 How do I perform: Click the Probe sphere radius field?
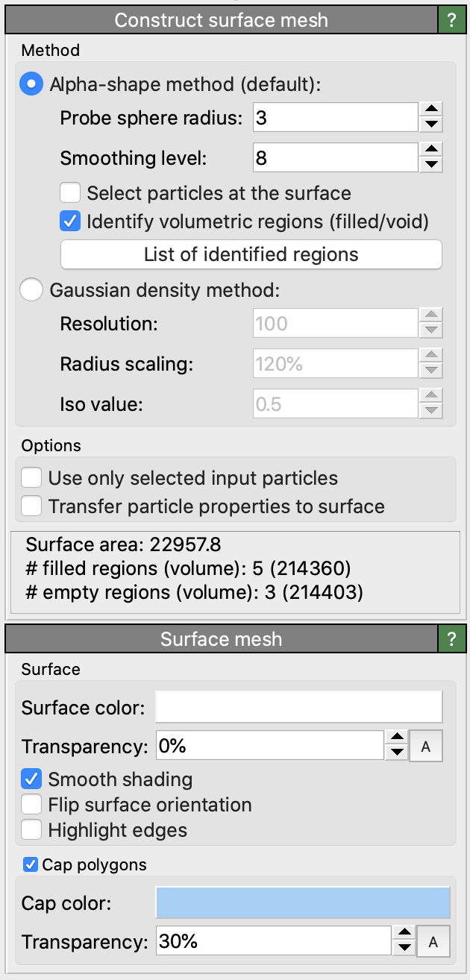[334, 117]
